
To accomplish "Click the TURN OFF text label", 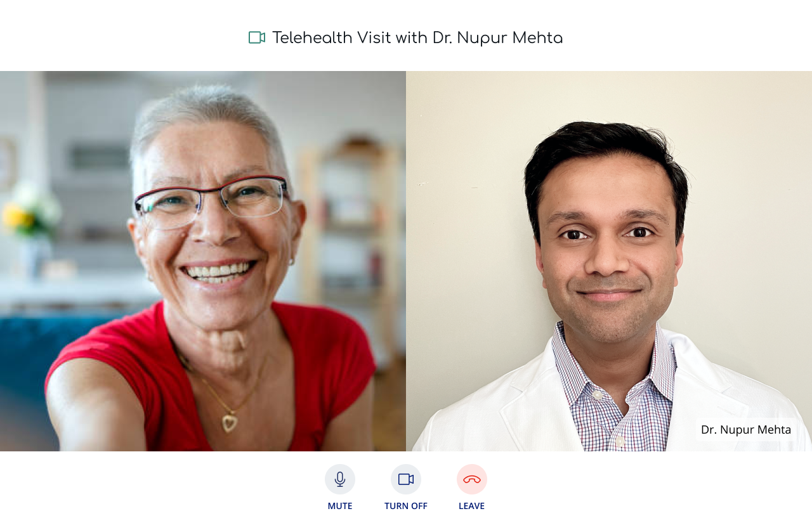I will (406, 506).
